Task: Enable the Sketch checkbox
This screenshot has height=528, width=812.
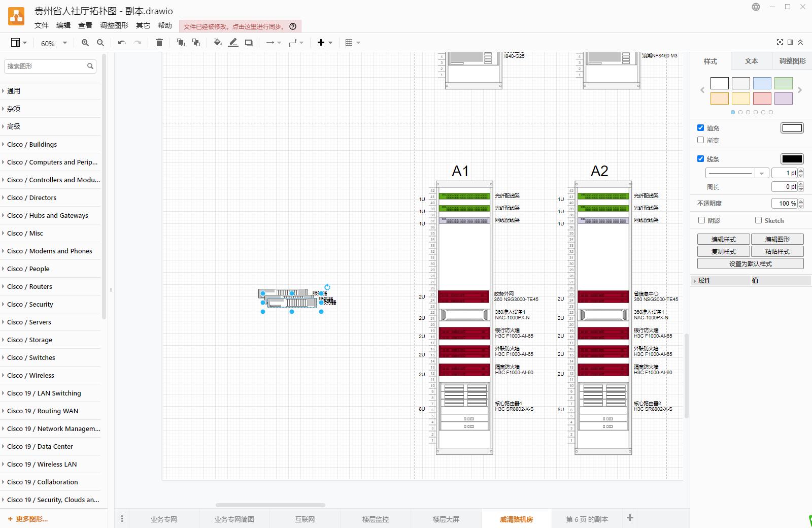Action: click(759, 220)
